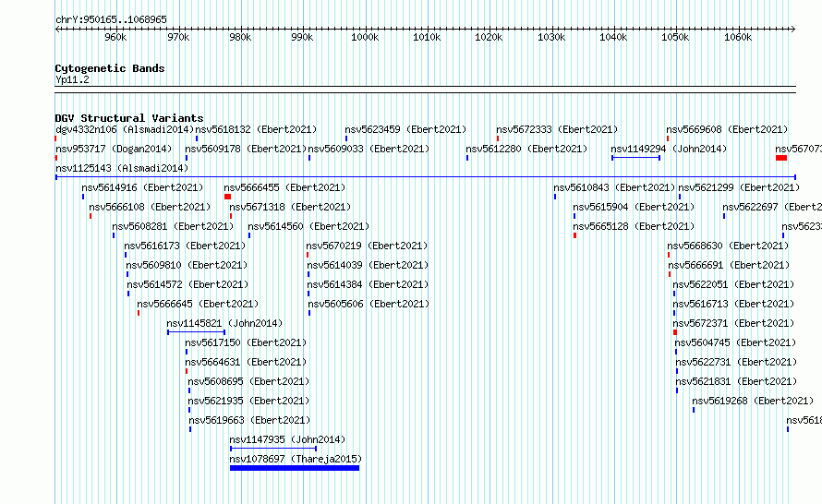This screenshot has height=504, width=822.
Task: Open nsv5615904 (Ebert2021) entry
Action: (634, 207)
